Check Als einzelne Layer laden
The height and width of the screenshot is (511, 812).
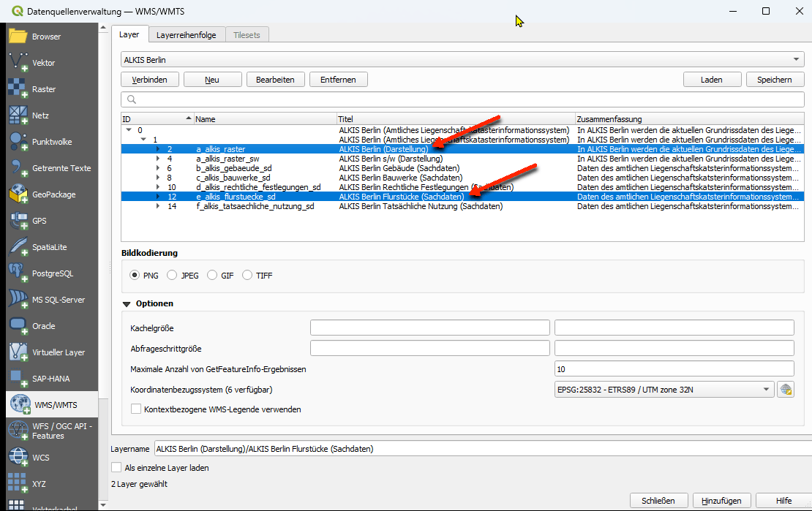(116, 467)
